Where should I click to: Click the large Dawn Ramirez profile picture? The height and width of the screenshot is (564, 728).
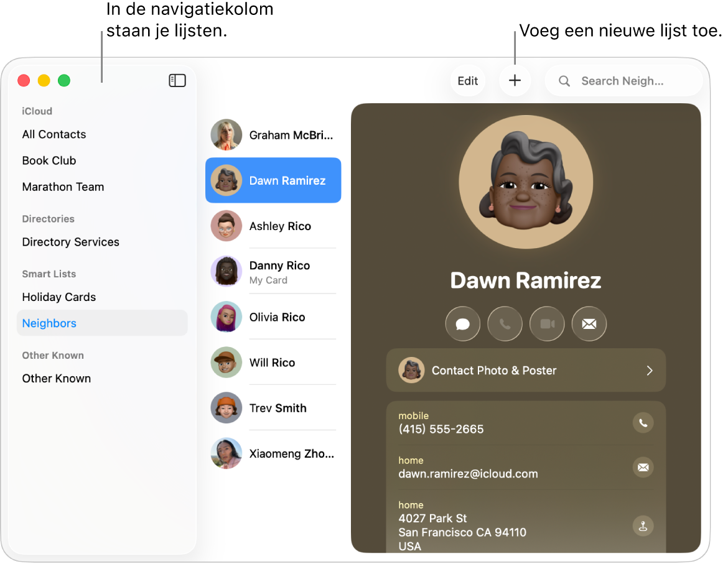[526, 182]
